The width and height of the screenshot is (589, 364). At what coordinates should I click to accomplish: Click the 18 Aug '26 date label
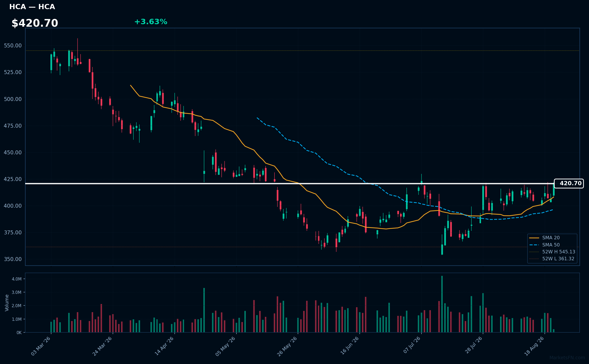[534, 346]
